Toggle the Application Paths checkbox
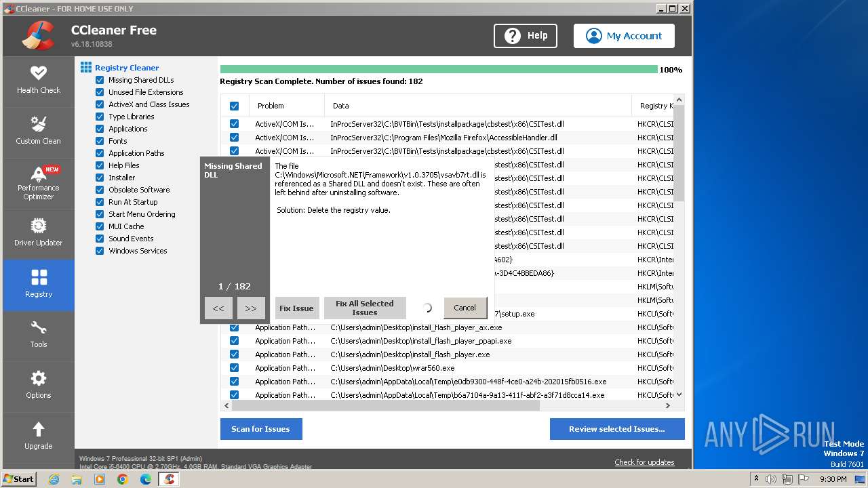This screenshot has width=868, height=488. (100, 153)
